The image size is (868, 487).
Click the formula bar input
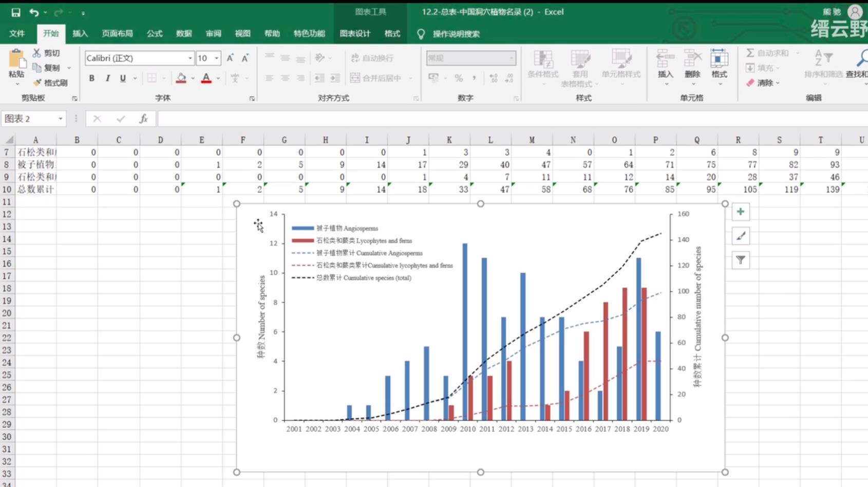pyautogui.click(x=513, y=119)
